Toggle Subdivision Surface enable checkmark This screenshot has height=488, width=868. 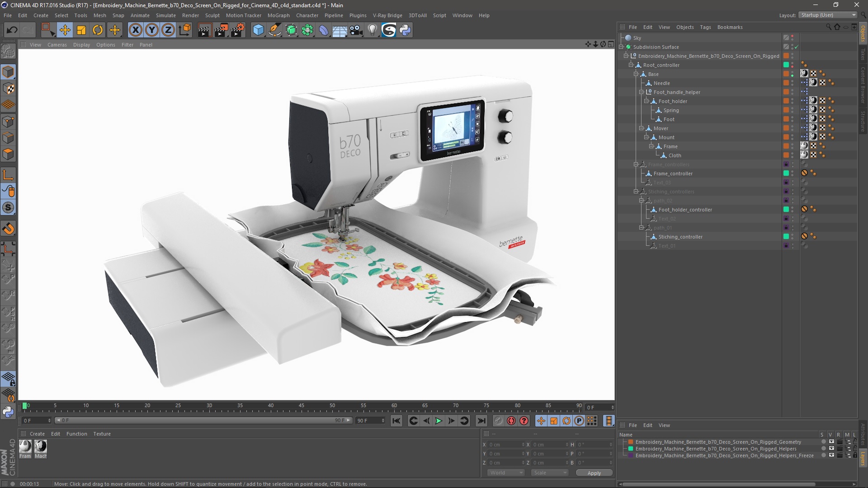coord(796,47)
